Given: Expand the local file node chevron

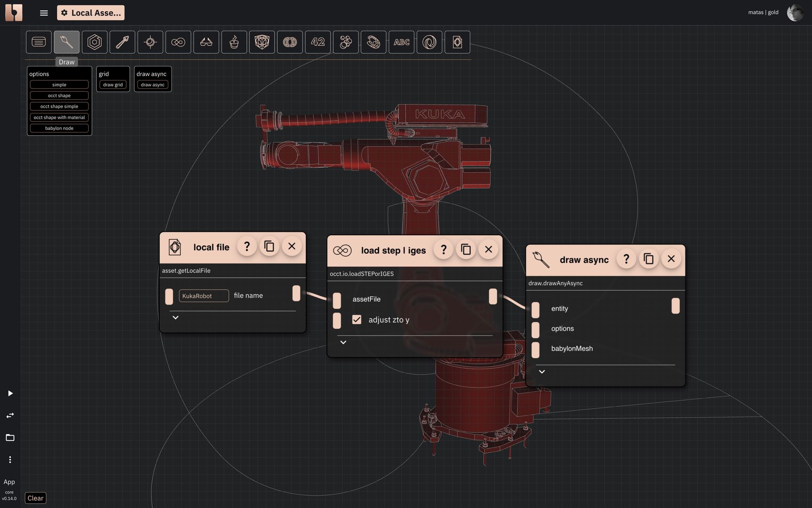Looking at the screenshot, I should click(x=175, y=317).
